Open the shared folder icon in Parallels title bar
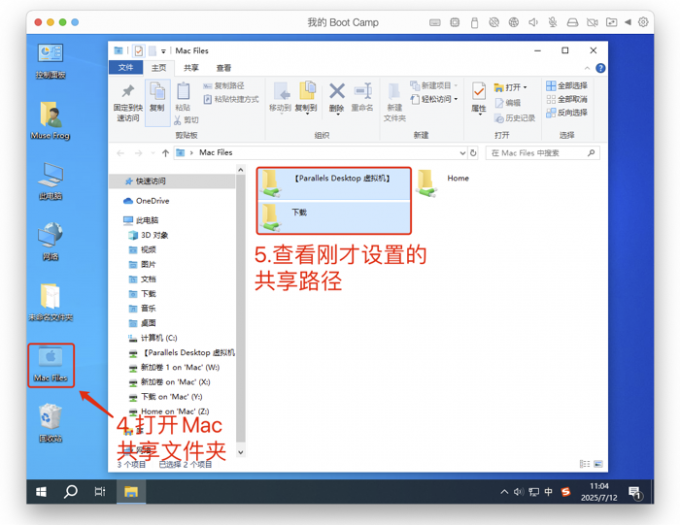Image resolution: width=680 pixels, height=525 pixels. 611,22
